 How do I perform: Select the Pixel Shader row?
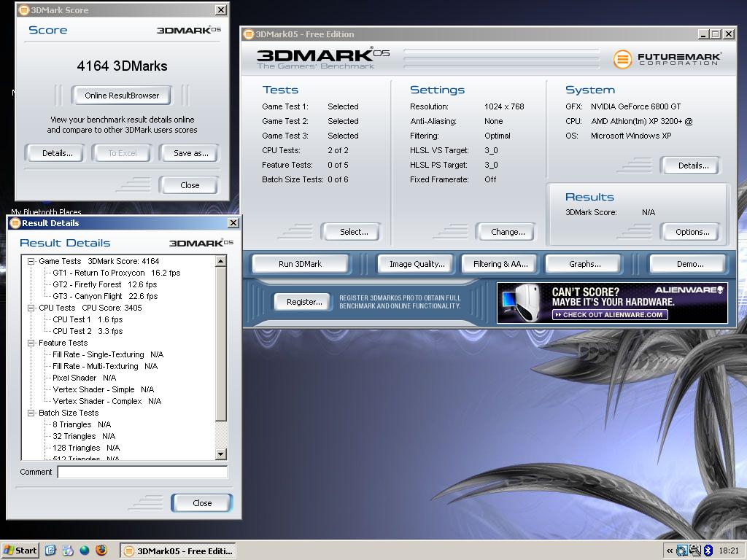pyautogui.click(x=85, y=378)
